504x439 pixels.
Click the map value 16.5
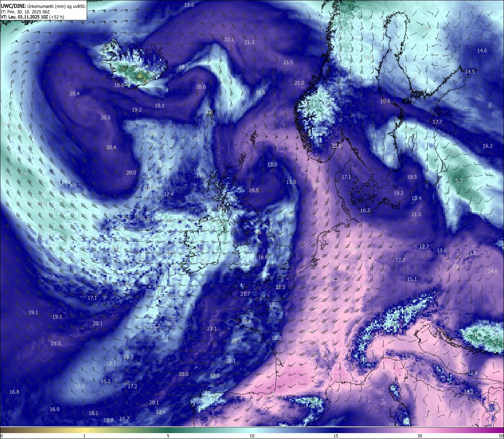point(145,218)
